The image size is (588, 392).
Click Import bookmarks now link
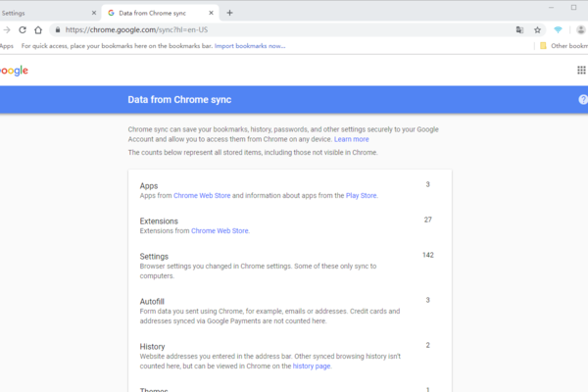click(x=250, y=46)
